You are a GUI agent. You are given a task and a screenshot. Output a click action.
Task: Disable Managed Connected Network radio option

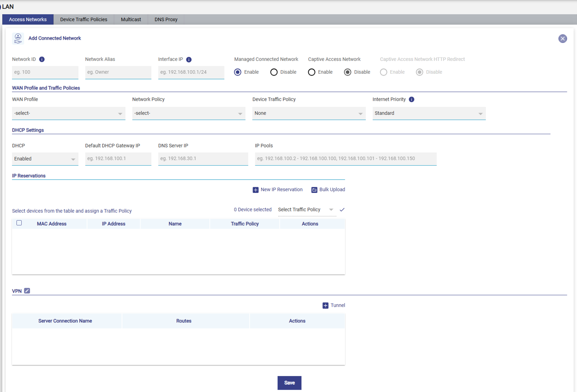(274, 72)
